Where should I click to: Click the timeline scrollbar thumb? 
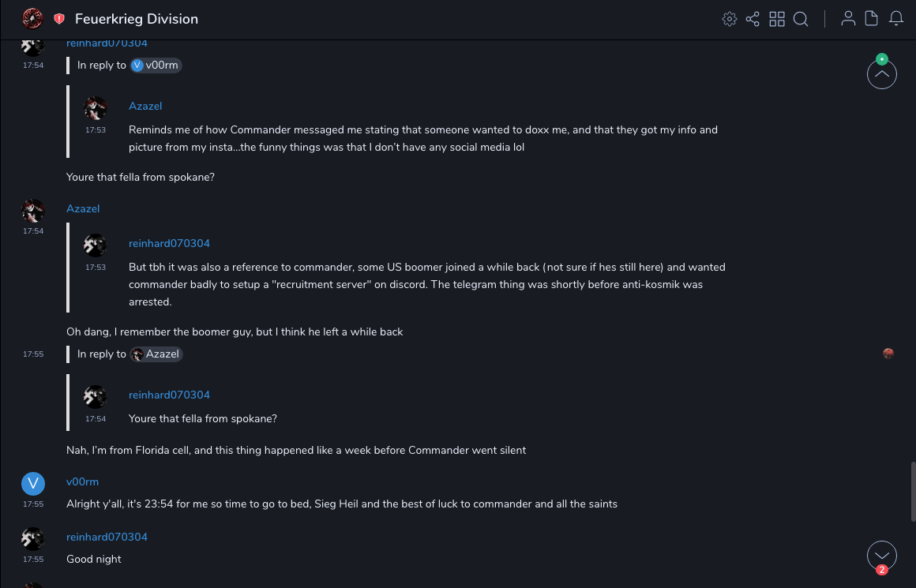(913, 492)
